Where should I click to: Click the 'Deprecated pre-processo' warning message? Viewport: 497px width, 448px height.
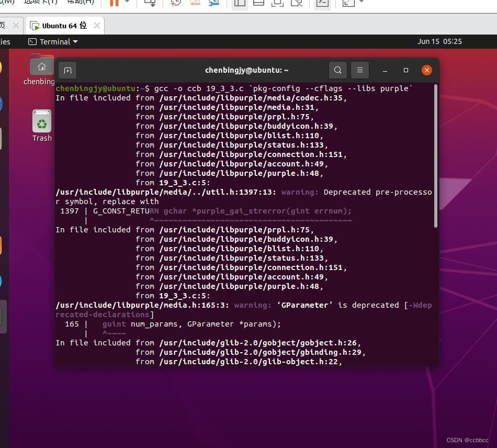click(378, 192)
